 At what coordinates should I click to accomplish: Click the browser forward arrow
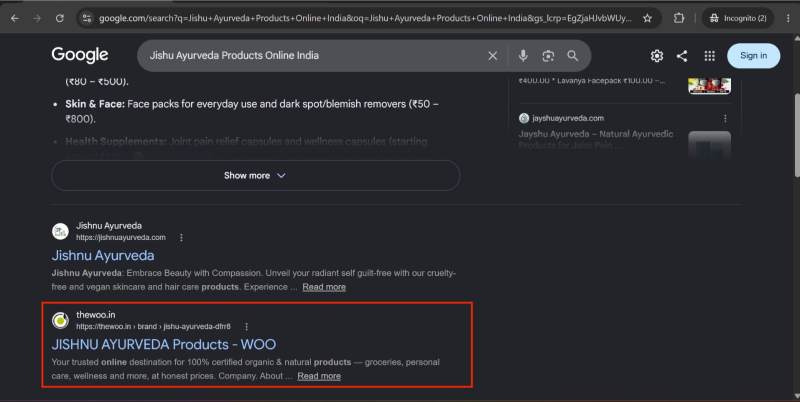(37, 18)
